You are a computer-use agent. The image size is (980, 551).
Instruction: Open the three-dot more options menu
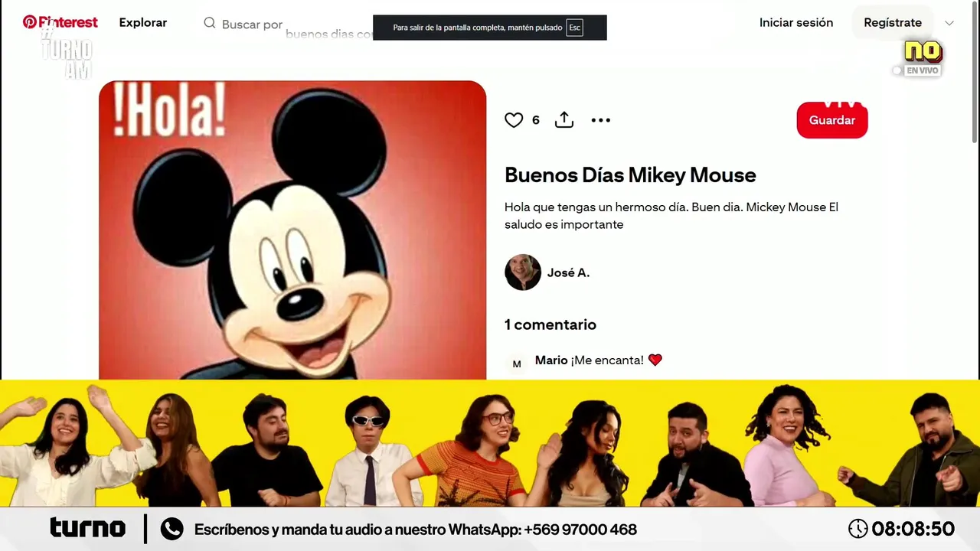(601, 120)
